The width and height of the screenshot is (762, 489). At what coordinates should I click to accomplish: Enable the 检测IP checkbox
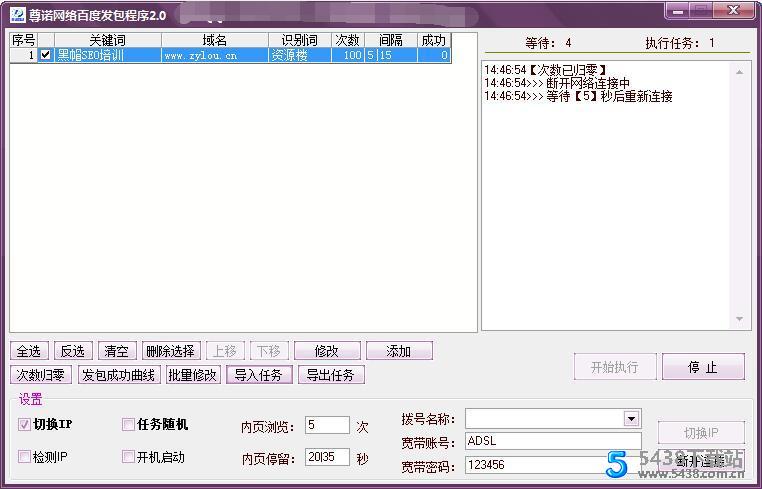[24, 457]
